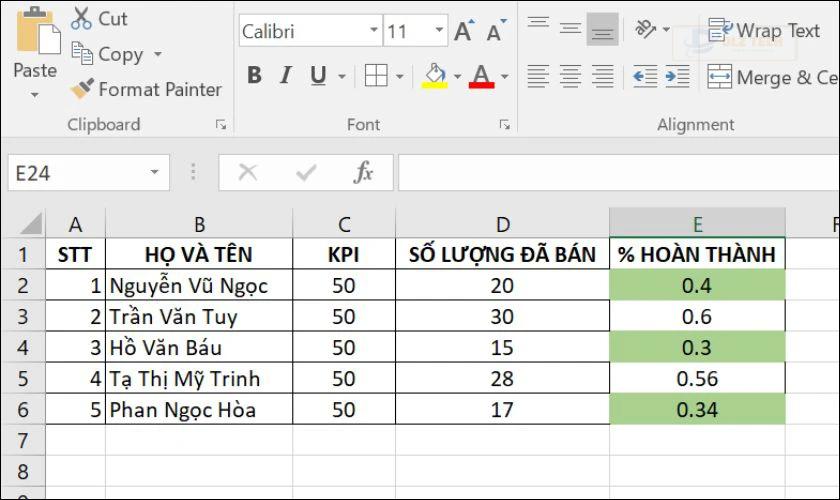Decrease indent
Viewport: 840px width, 500px height.
click(646, 77)
